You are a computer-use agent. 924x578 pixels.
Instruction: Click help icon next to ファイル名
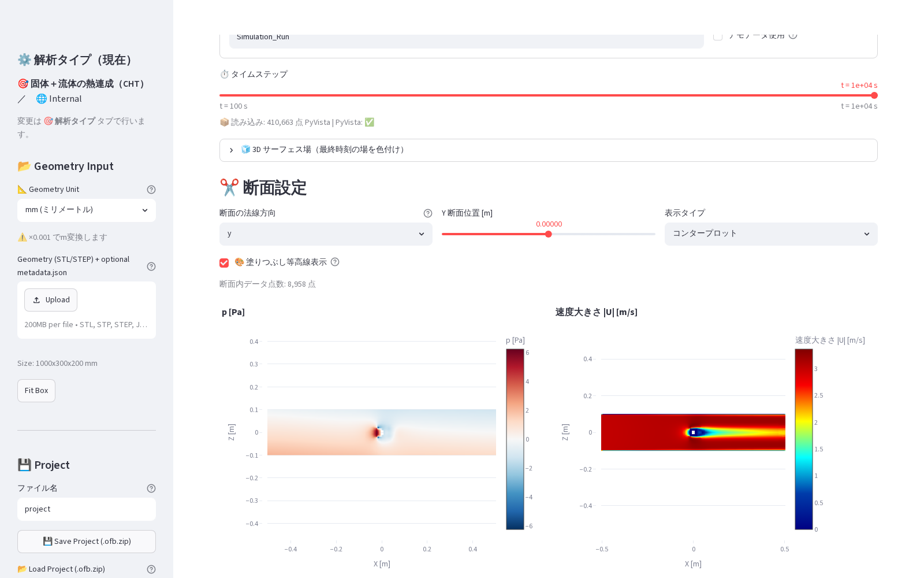[151, 488]
